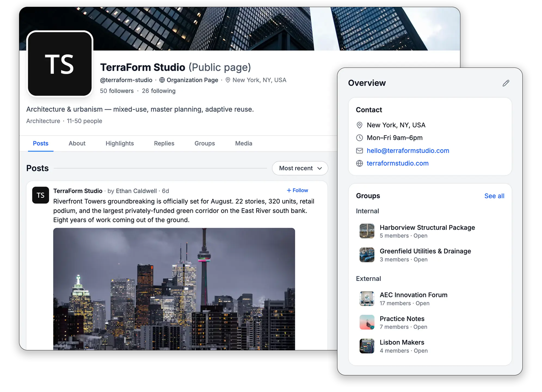Click the @terraform-studio handle
Image resolution: width=542 pixels, height=392 pixels.
pyautogui.click(x=126, y=80)
